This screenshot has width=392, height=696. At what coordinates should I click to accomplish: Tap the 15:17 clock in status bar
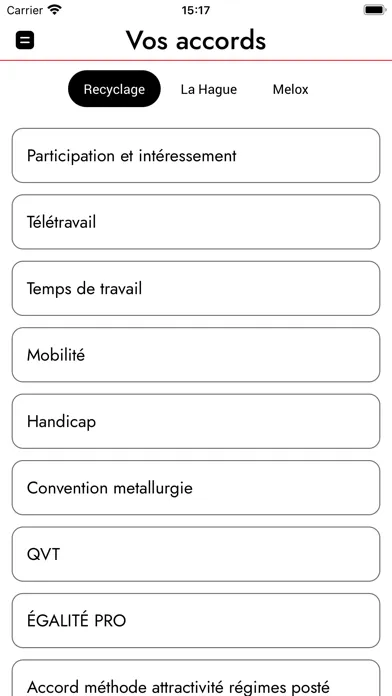click(x=196, y=10)
